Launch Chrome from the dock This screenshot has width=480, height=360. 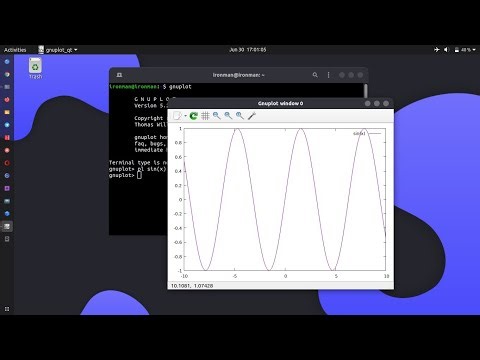click(7, 74)
